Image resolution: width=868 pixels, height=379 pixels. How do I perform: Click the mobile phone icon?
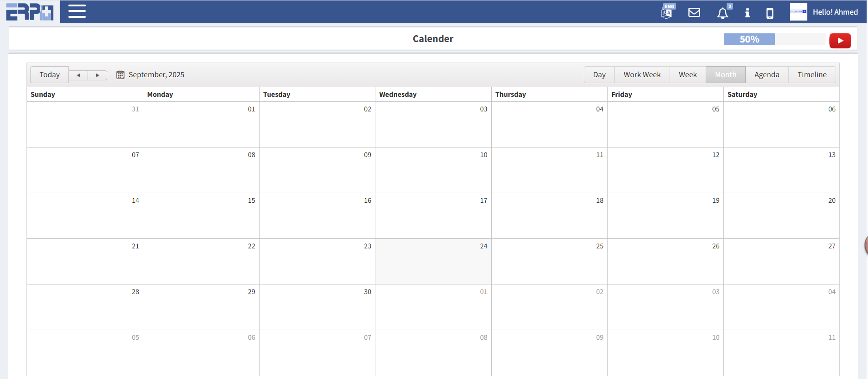(x=770, y=13)
